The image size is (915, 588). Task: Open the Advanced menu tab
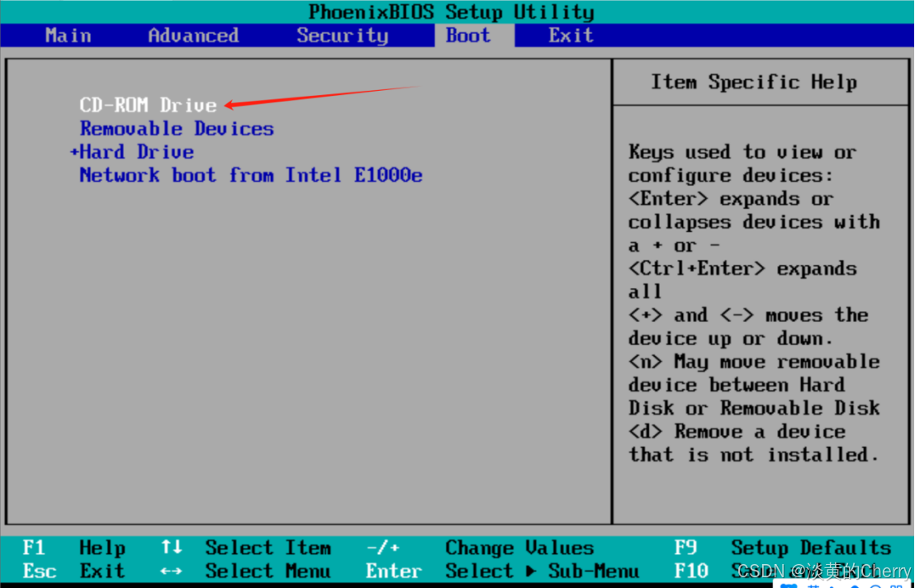pos(193,36)
